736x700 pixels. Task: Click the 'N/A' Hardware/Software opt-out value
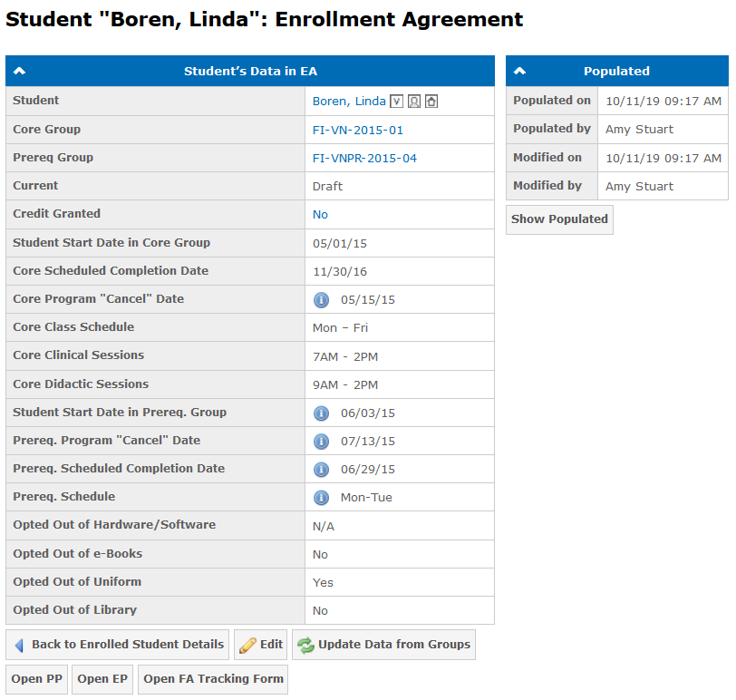324,527
